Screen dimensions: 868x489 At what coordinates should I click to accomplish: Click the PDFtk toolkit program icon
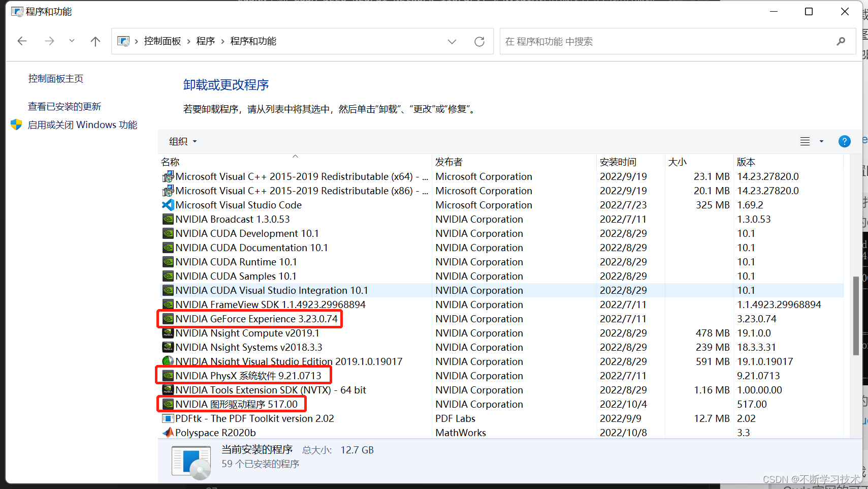click(168, 418)
